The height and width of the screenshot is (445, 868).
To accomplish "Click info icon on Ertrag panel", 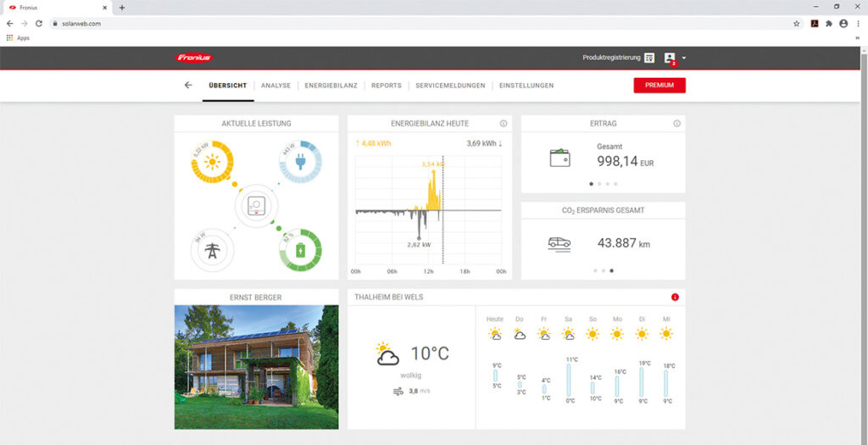I will (676, 124).
